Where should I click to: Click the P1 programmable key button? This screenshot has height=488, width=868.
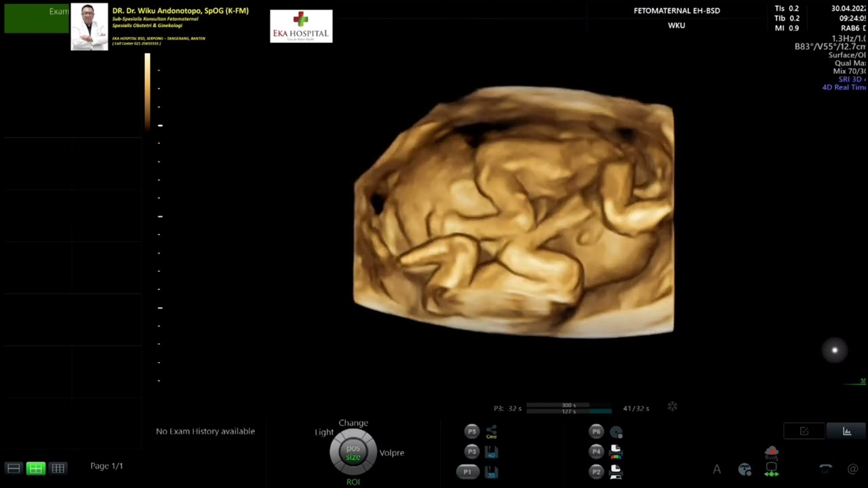point(467,472)
